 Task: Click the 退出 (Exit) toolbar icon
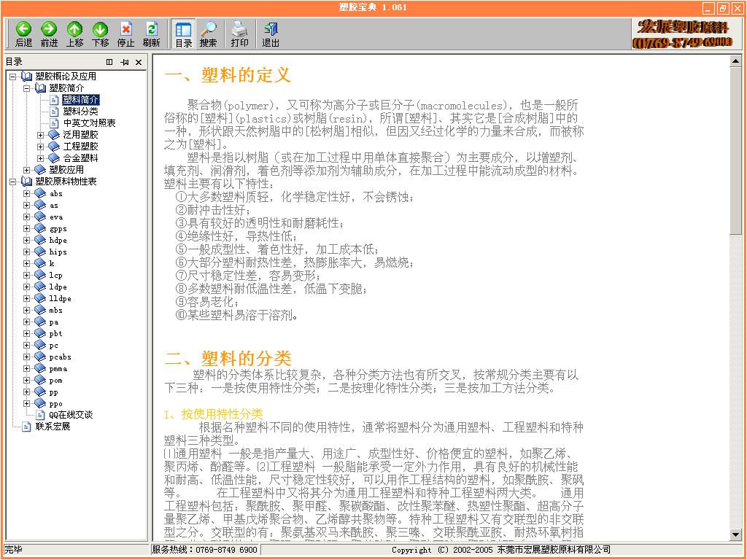point(271,34)
